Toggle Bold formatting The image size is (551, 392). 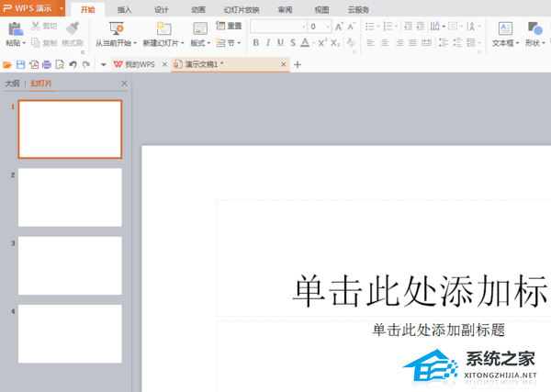[x=255, y=42]
